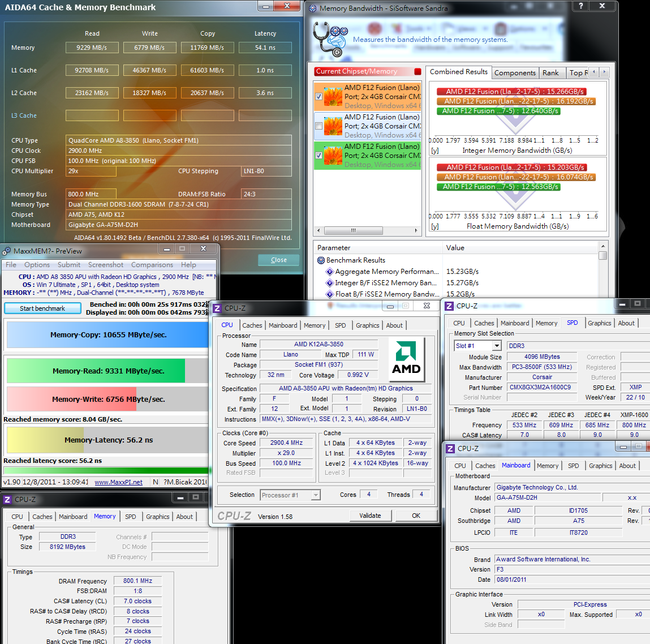This screenshot has width=650, height=644.
Task: Click the Integer B/F iSSE2 diamond icon
Action: (330, 283)
